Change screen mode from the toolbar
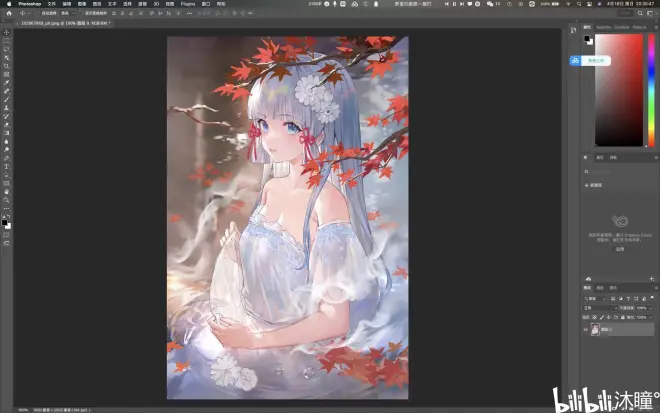The width and height of the screenshot is (660, 413). click(x=6, y=243)
